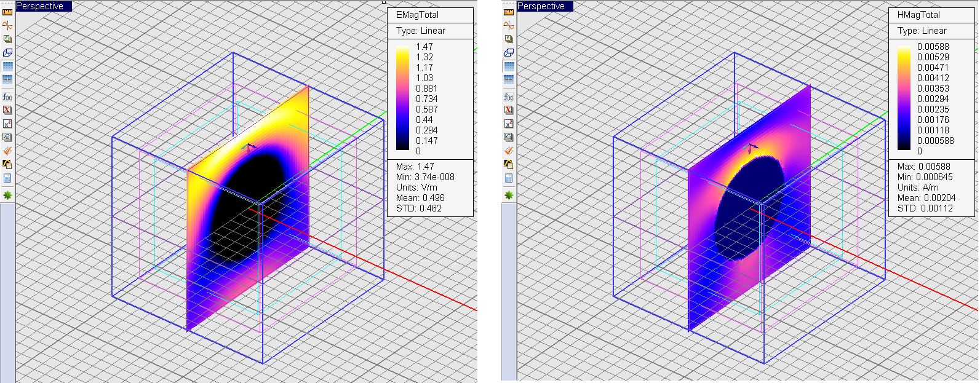The width and height of the screenshot is (980, 383).
Task: Click the green gear icon in left toolbar
Action: coord(7,195)
